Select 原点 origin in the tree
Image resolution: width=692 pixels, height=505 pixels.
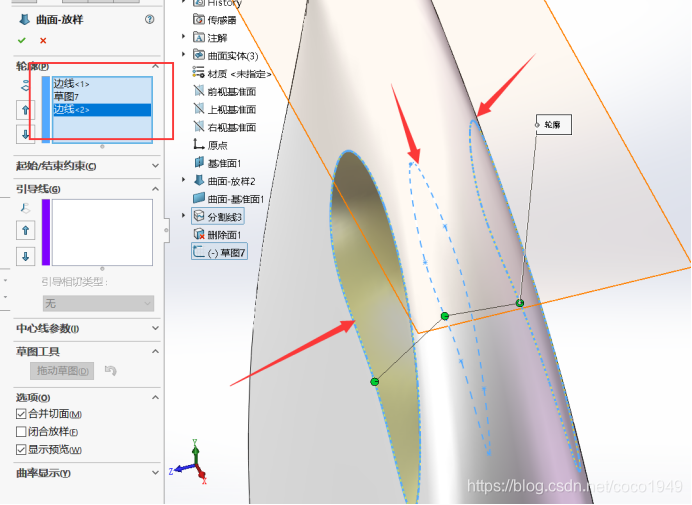pos(218,145)
